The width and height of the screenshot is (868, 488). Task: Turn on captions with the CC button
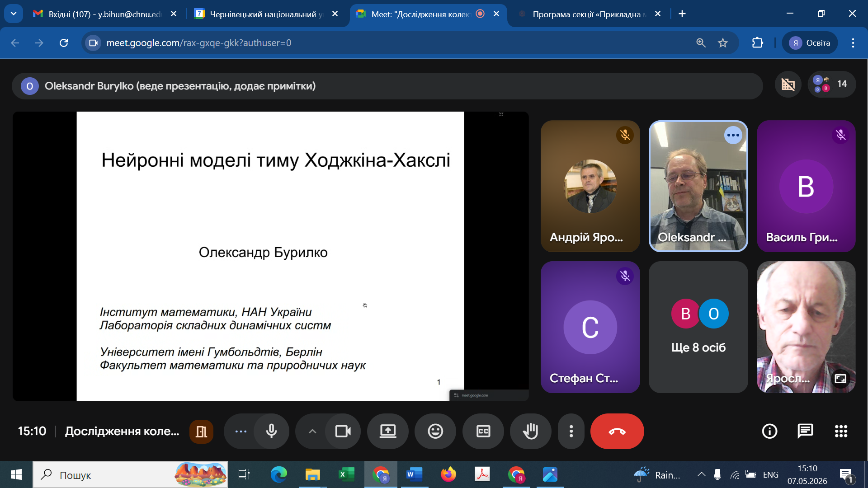(483, 431)
